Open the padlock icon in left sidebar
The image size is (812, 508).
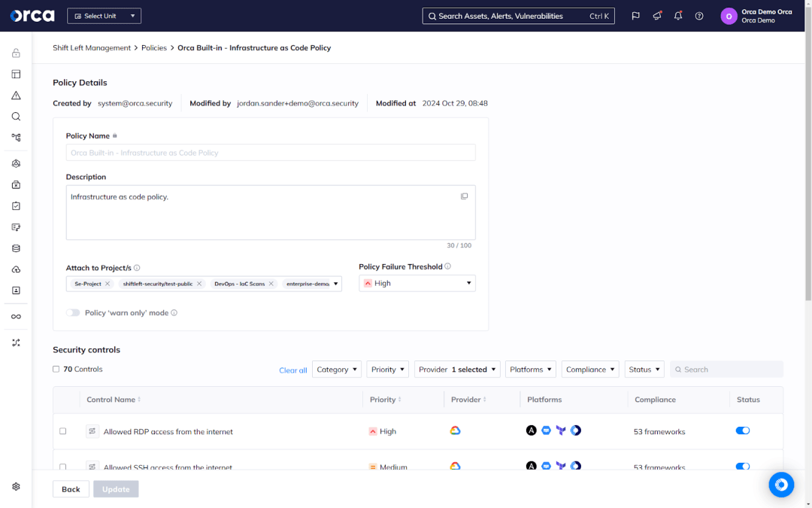tap(16, 53)
